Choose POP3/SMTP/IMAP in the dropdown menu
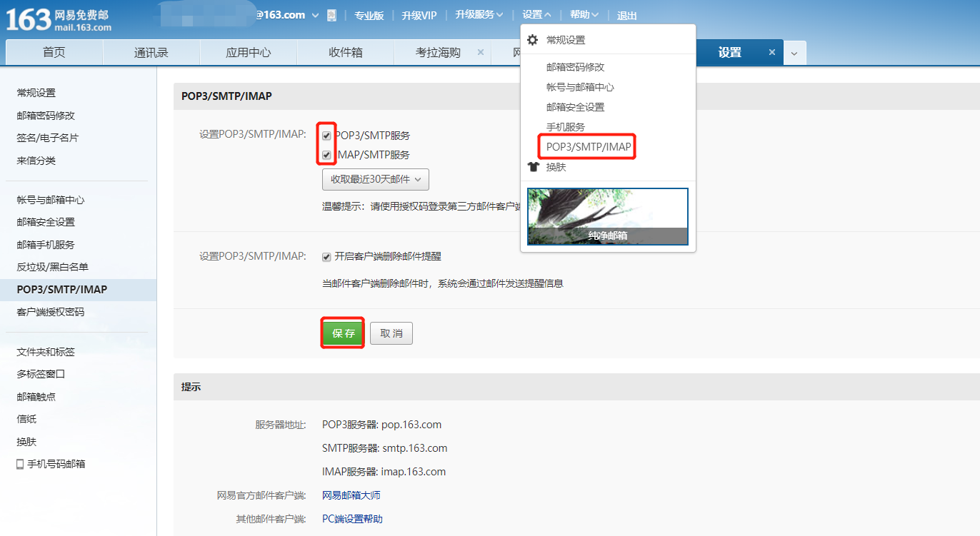The image size is (980, 536). [589, 147]
